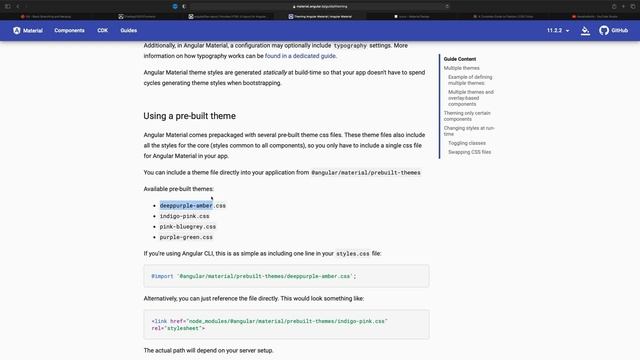
Task: Click the reload icon in address bar
Action: 447,6
